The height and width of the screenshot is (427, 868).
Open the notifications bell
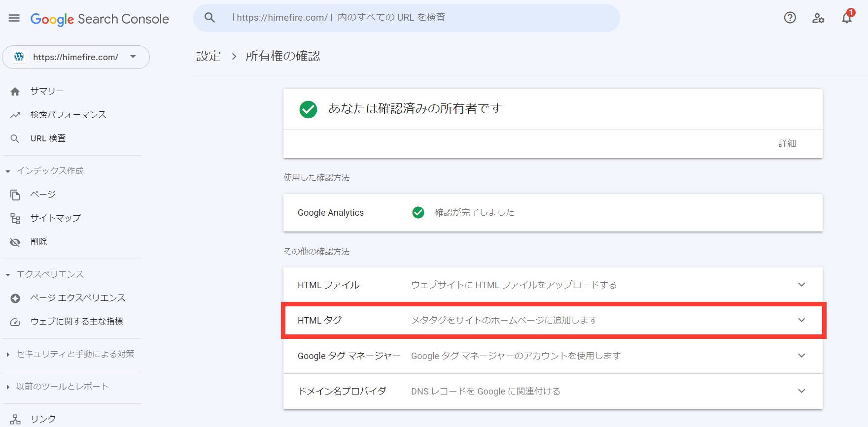847,18
